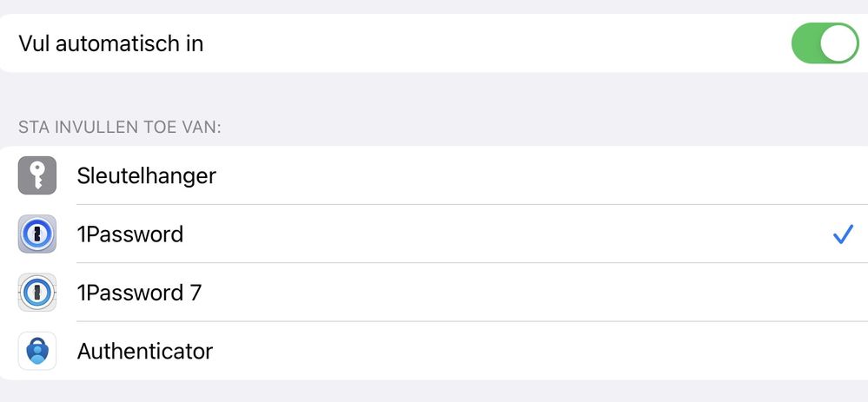
Task: Turn off the Vul automatisch in switch
Action: coord(825,43)
